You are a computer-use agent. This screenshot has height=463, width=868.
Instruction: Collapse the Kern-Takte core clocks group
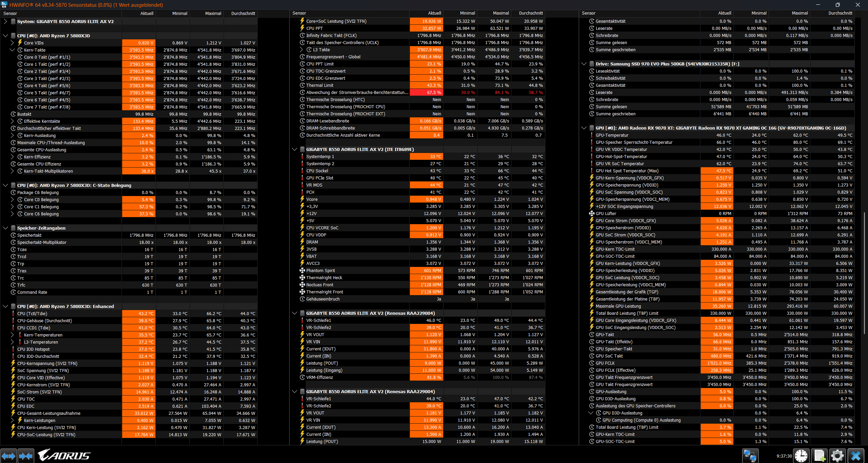[x=12, y=50]
